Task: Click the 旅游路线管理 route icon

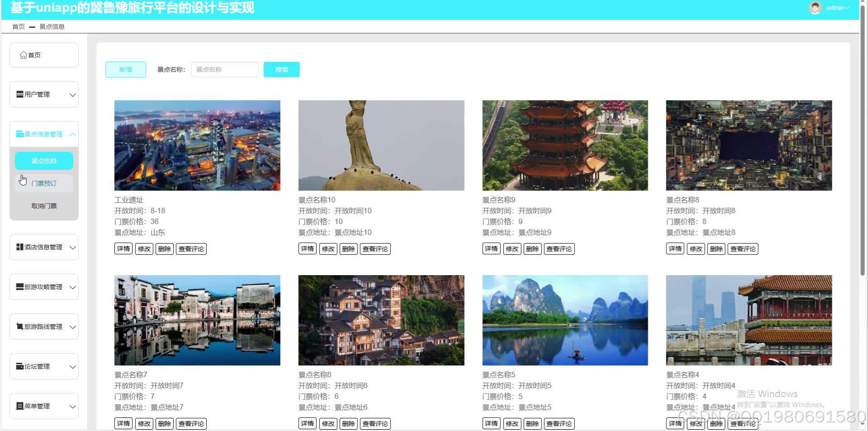Action: [x=18, y=326]
